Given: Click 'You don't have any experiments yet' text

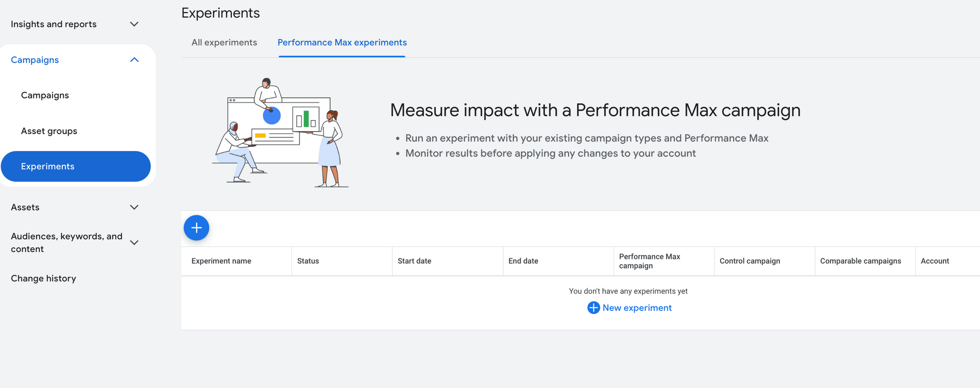Looking at the screenshot, I should (x=628, y=291).
